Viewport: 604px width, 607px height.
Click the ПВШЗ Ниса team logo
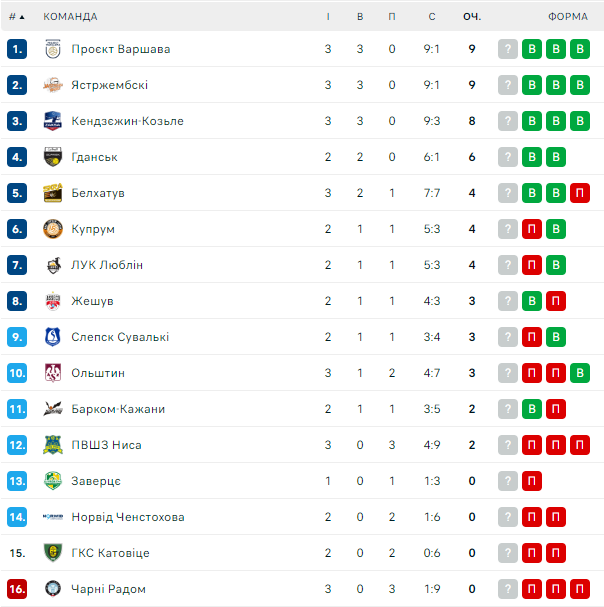53,445
